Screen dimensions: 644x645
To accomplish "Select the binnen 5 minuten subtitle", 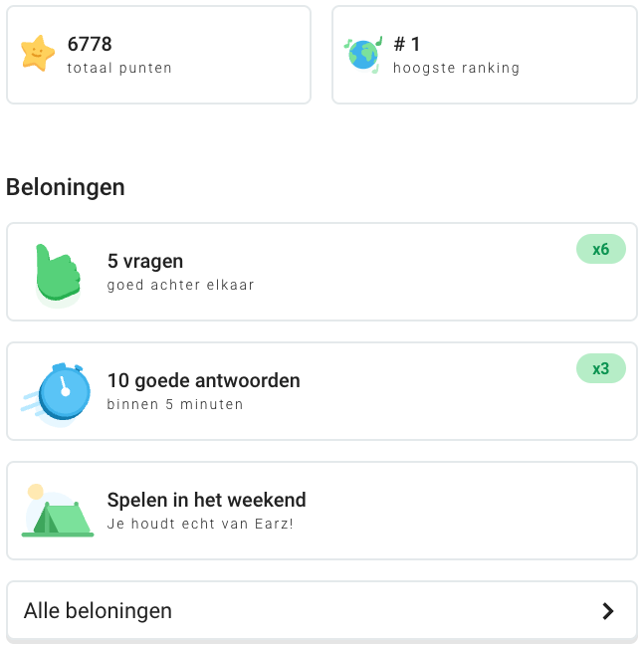I will tap(174, 405).
